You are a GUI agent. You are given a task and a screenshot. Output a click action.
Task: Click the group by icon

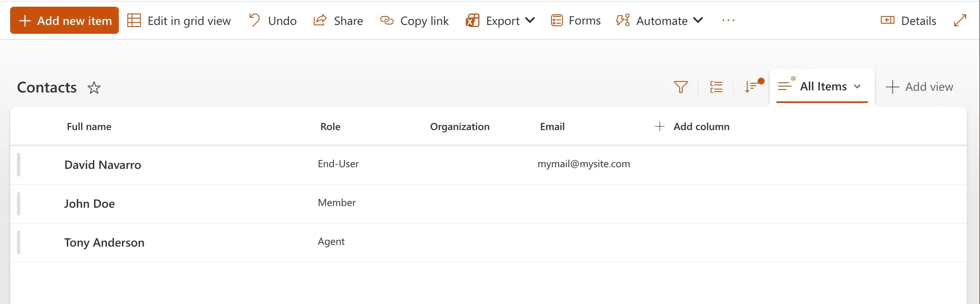[x=716, y=87]
